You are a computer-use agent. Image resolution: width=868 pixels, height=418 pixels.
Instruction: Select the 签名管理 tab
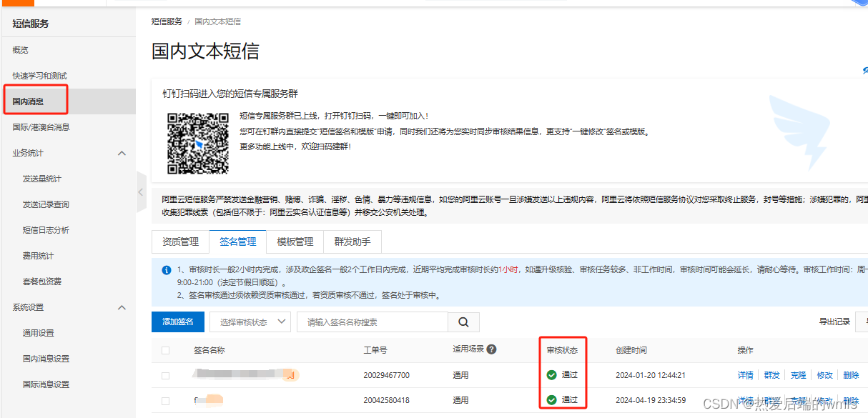coord(238,242)
